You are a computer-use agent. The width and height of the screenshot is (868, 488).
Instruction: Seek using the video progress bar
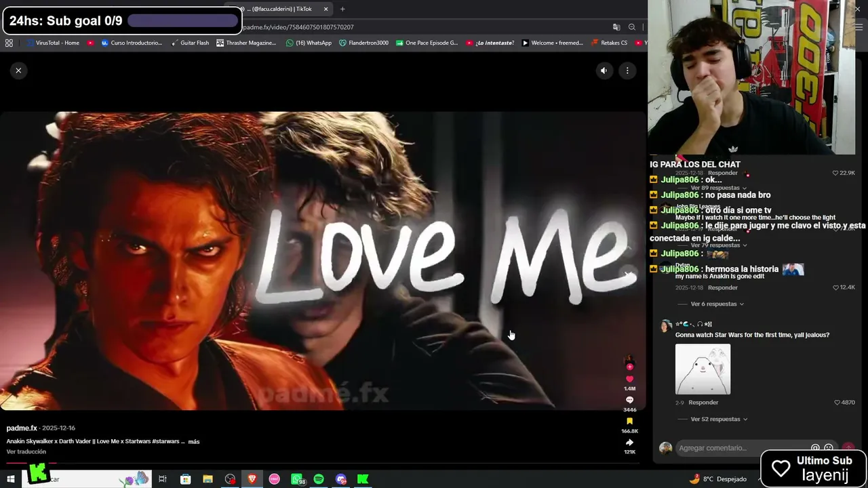click(322, 464)
